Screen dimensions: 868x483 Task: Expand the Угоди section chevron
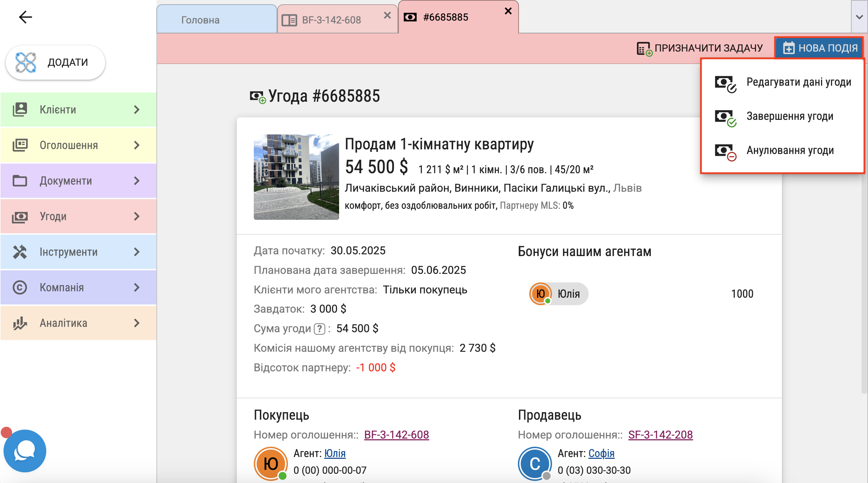[x=137, y=216]
